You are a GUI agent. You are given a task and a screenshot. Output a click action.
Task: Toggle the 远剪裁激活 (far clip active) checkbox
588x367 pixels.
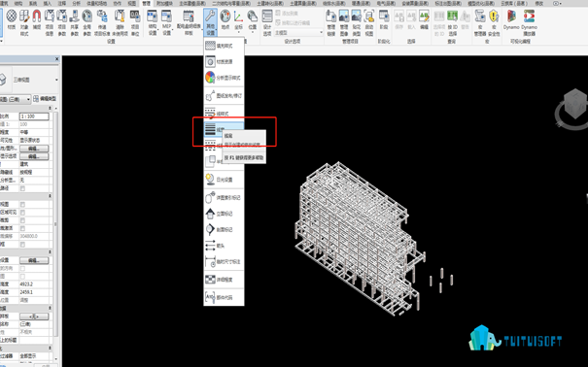[x=22, y=228]
